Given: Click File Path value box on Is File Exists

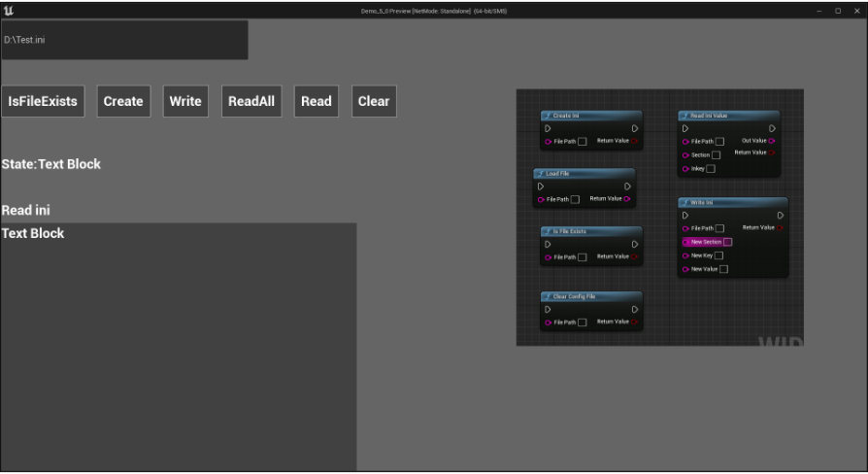Looking at the screenshot, I should 583,257.
